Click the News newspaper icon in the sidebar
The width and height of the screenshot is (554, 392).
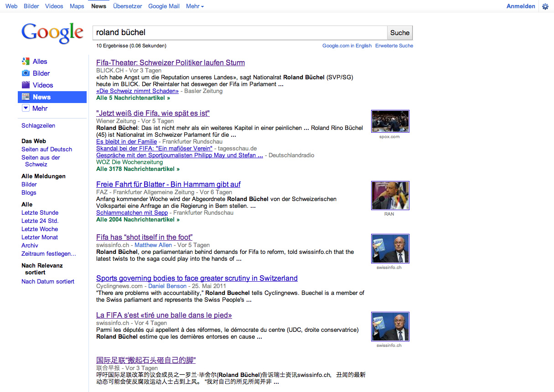pyautogui.click(x=26, y=97)
